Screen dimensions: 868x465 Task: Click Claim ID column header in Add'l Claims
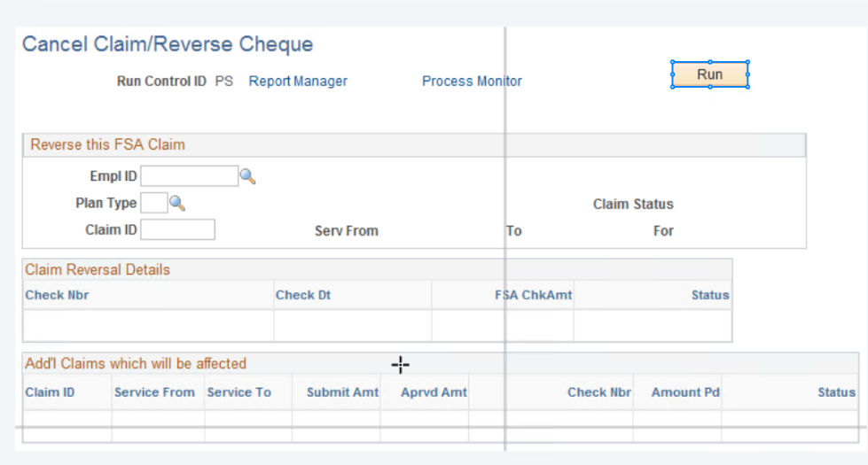click(x=50, y=392)
